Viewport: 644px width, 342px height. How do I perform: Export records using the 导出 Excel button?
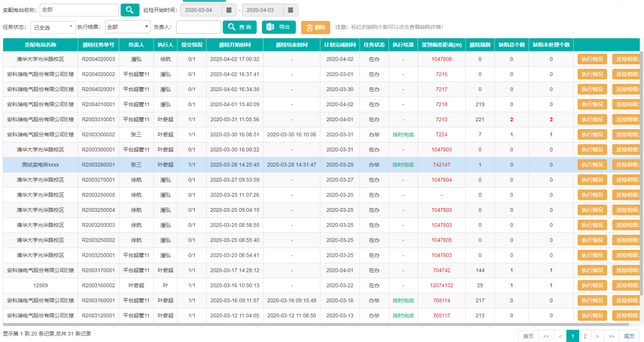coord(278,27)
